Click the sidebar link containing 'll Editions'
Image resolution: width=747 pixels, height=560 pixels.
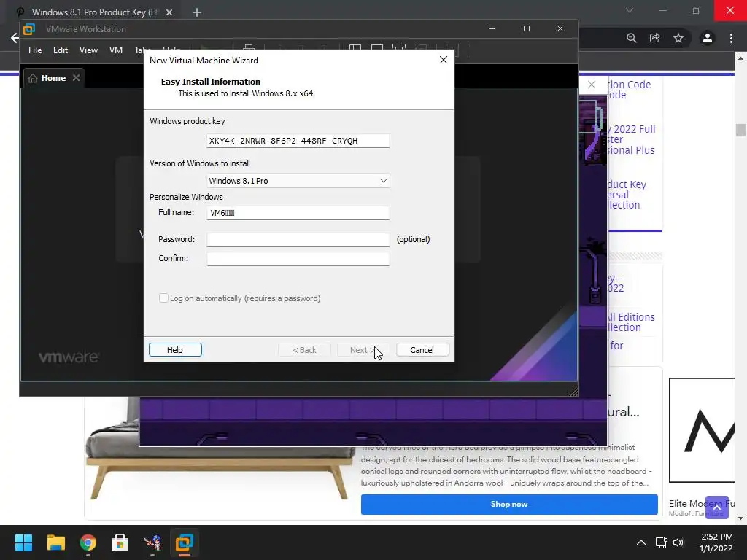pos(631,322)
